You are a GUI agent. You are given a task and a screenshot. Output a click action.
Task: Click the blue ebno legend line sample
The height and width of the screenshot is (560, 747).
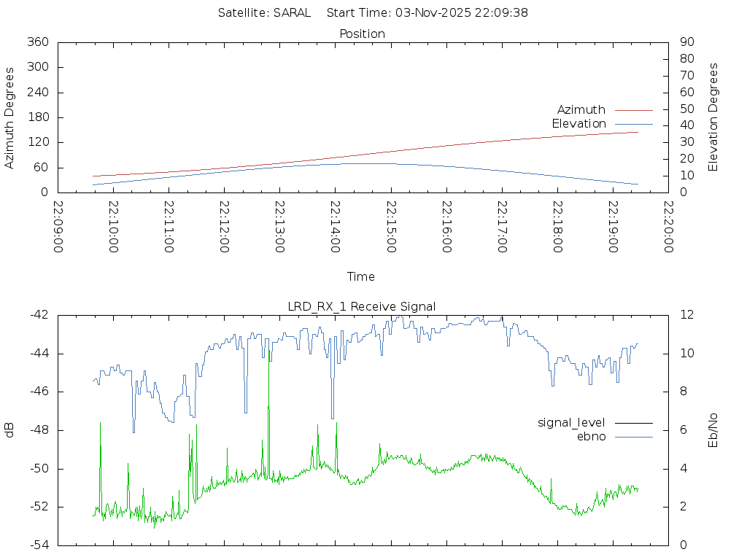click(x=633, y=437)
